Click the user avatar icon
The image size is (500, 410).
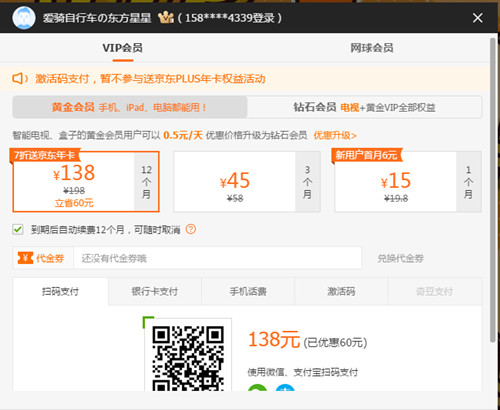[24, 18]
